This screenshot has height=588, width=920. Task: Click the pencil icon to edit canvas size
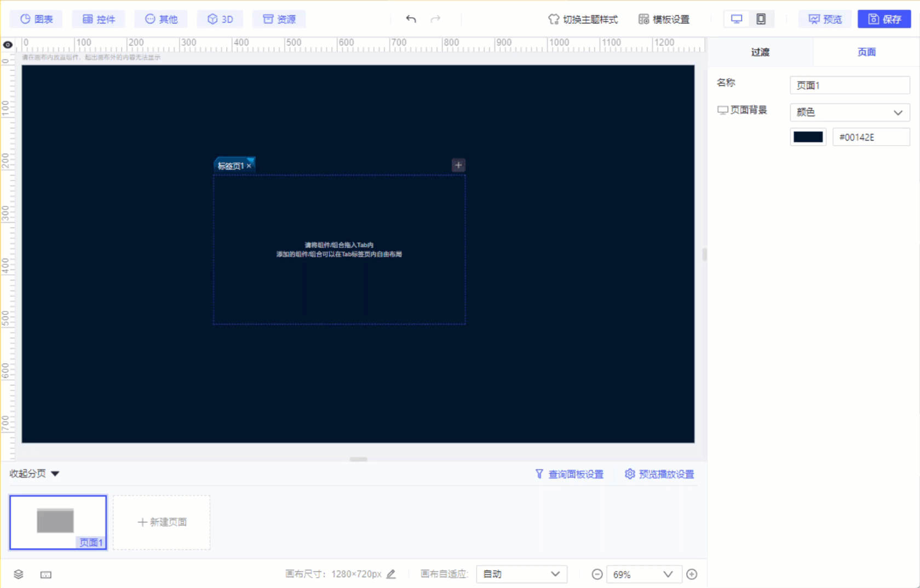pos(390,574)
